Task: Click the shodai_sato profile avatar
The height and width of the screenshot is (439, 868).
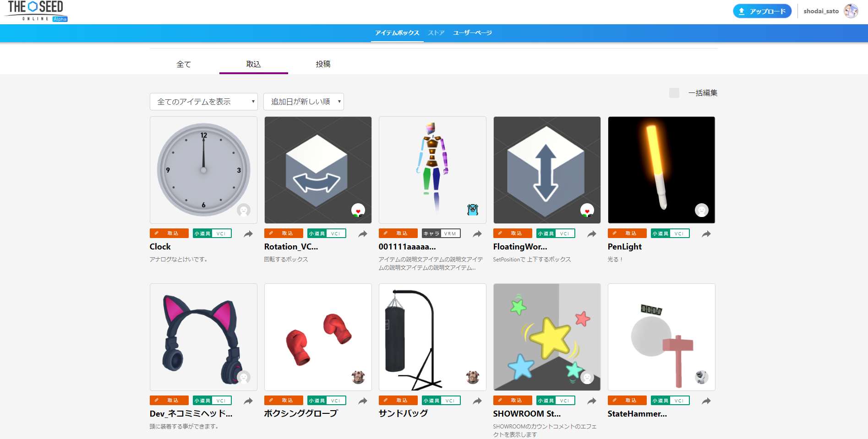Action: click(851, 11)
